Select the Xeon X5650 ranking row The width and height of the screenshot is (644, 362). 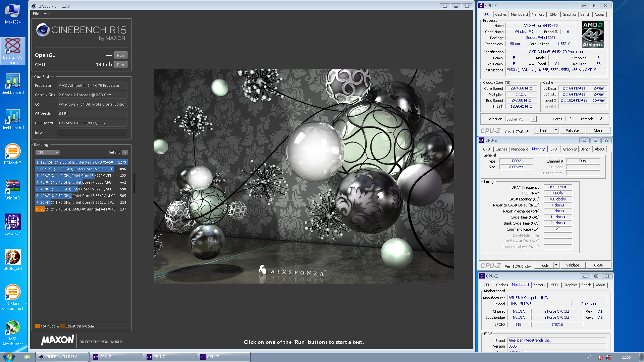(x=81, y=162)
